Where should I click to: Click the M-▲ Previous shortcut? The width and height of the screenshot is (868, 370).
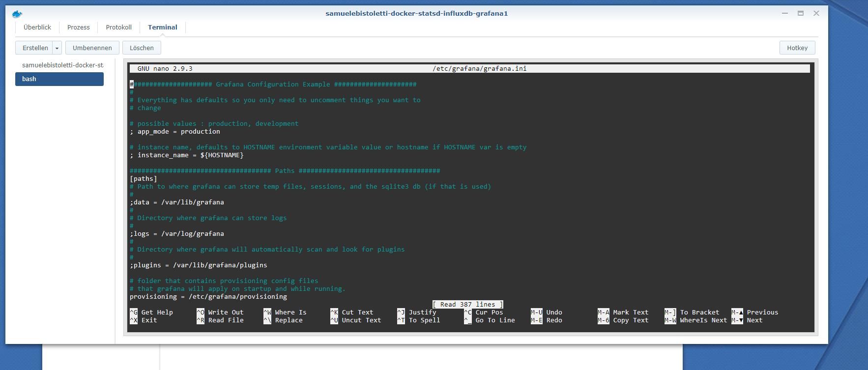[x=755, y=313]
